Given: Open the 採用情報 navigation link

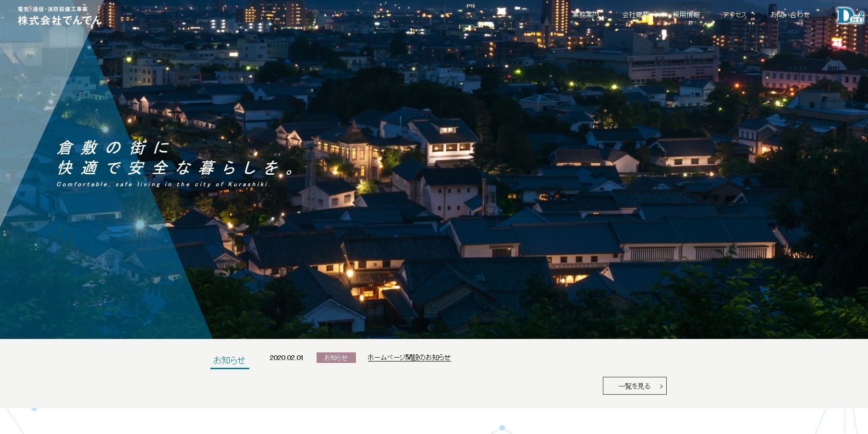Looking at the screenshot, I should (686, 15).
